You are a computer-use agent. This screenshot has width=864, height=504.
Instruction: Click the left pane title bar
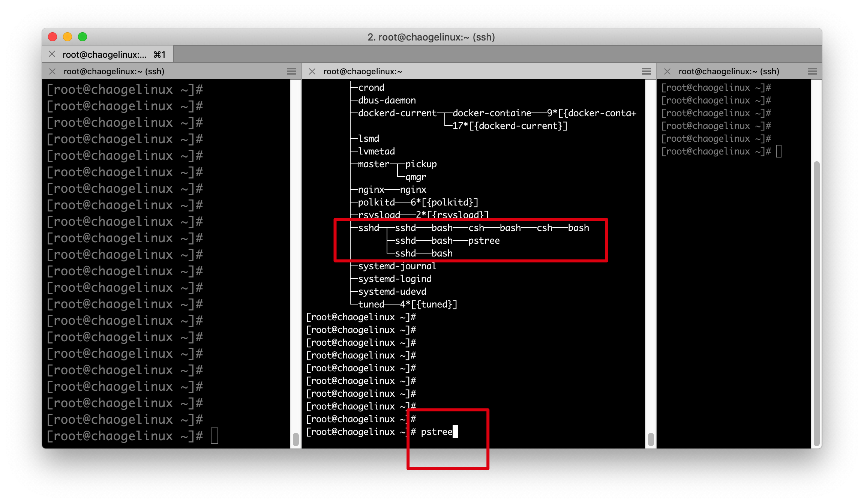click(x=169, y=71)
